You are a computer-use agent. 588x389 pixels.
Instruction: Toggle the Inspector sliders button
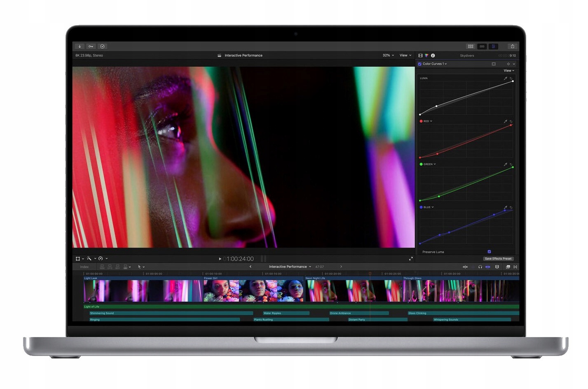click(494, 46)
